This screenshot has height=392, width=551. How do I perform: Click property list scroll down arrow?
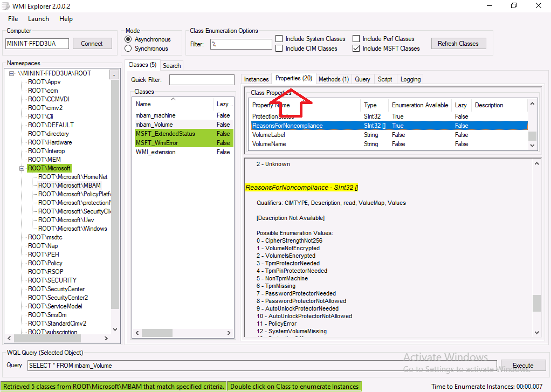pos(532,145)
